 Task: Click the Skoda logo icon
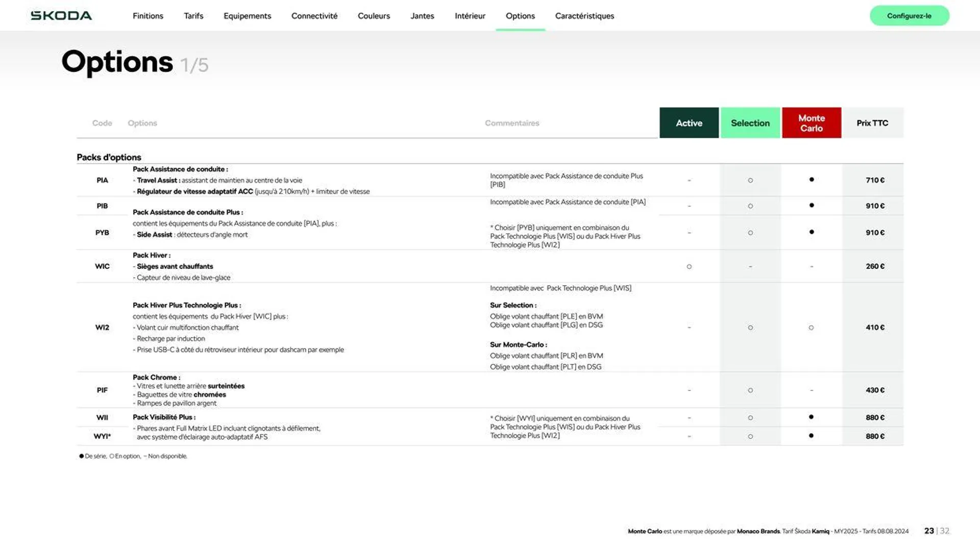click(x=61, y=15)
